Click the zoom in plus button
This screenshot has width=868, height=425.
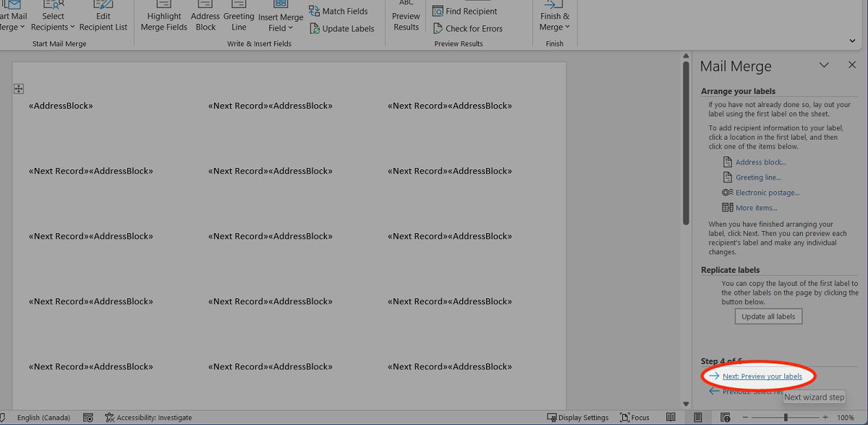[825, 418]
